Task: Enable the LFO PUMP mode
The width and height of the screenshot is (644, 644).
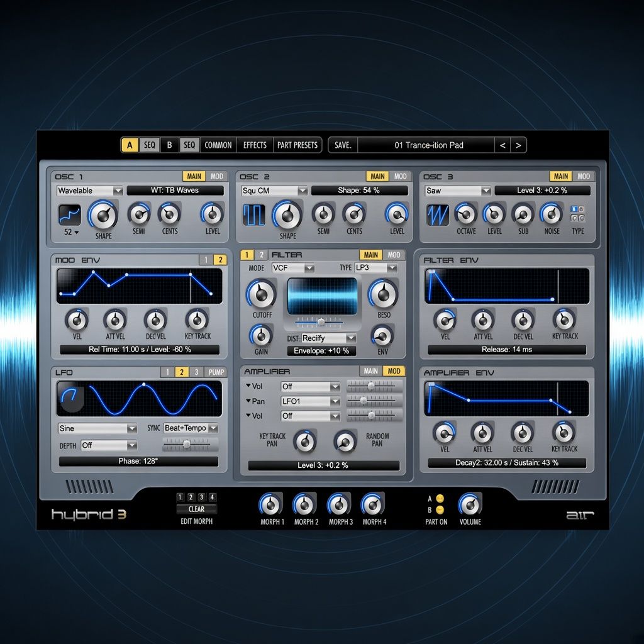Action: [x=216, y=372]
